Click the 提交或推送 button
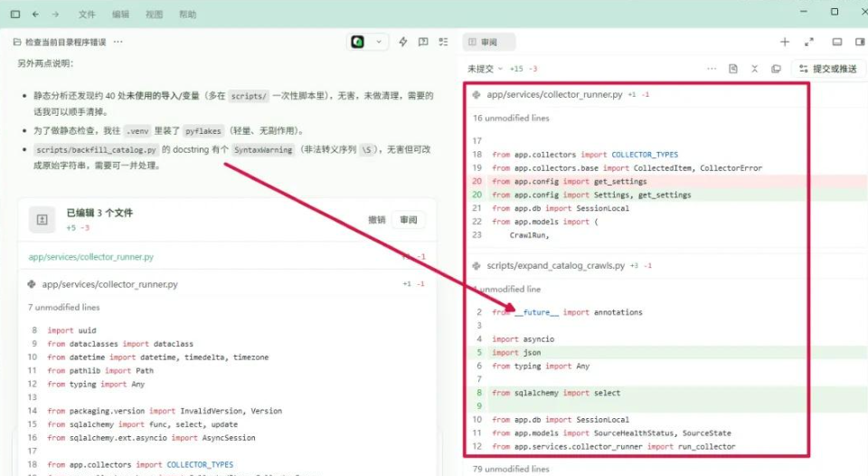Viewport: 868px width, 476px height. [829, 69]
